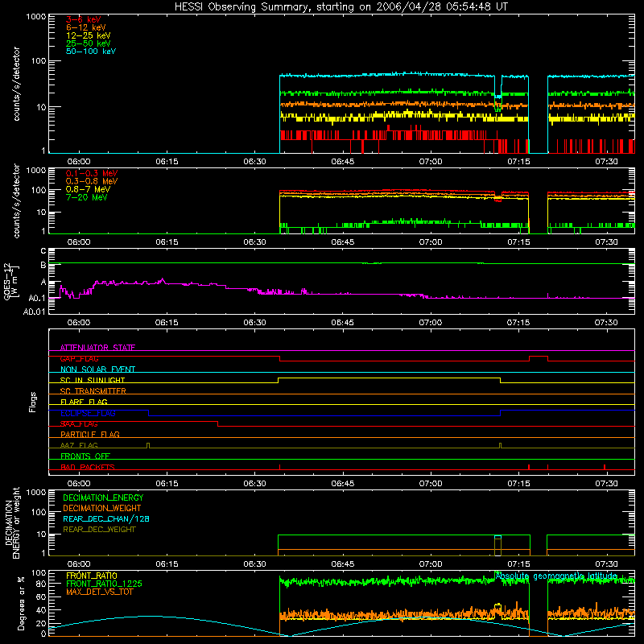Viewport: 644px width, 644px height.
Task: Click the NON_SOLAR_EVENT flag label
Action: (x=97, y=369)
